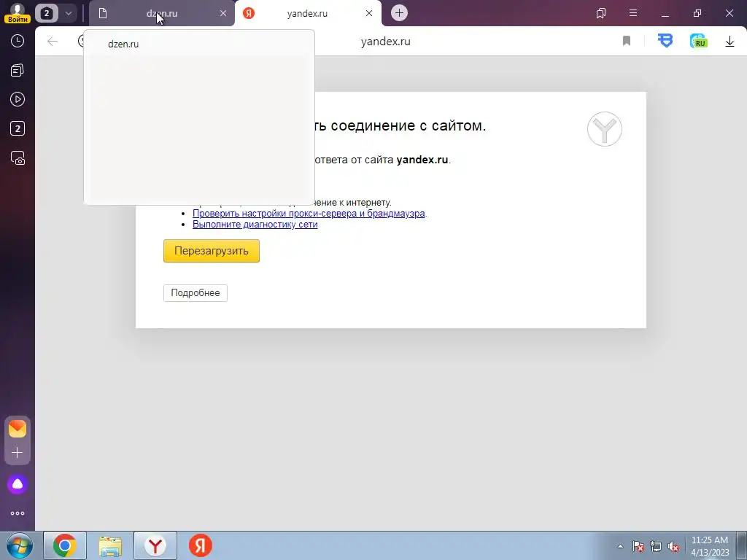
Task: Open the tab group counter showing 2
Action: 46,13
